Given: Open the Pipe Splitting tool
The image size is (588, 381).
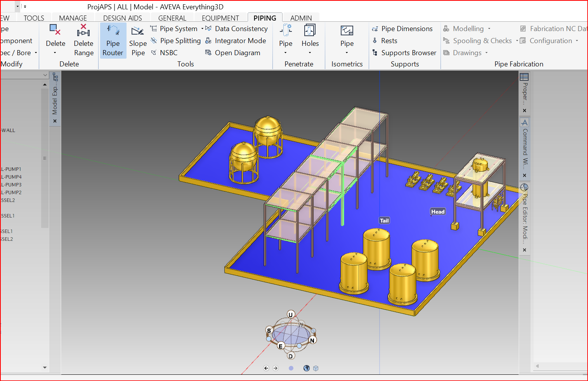Looking at the screenshot, I should [x=176, y=41].
